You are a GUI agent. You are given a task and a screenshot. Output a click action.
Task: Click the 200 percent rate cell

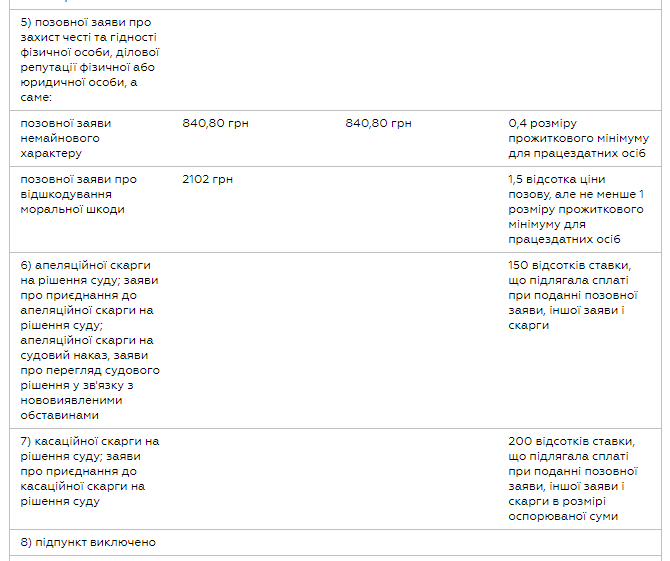coord(572,478)
